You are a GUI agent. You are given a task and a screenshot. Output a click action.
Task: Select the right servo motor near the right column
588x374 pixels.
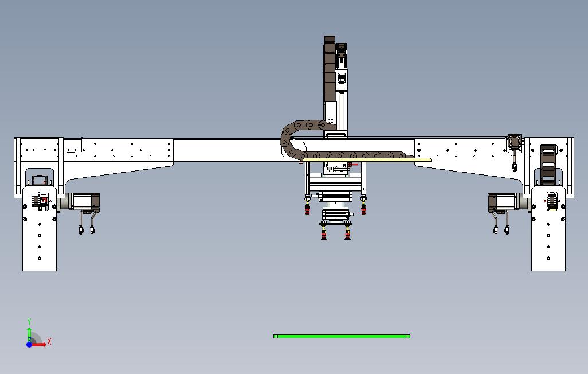(504, 202)
